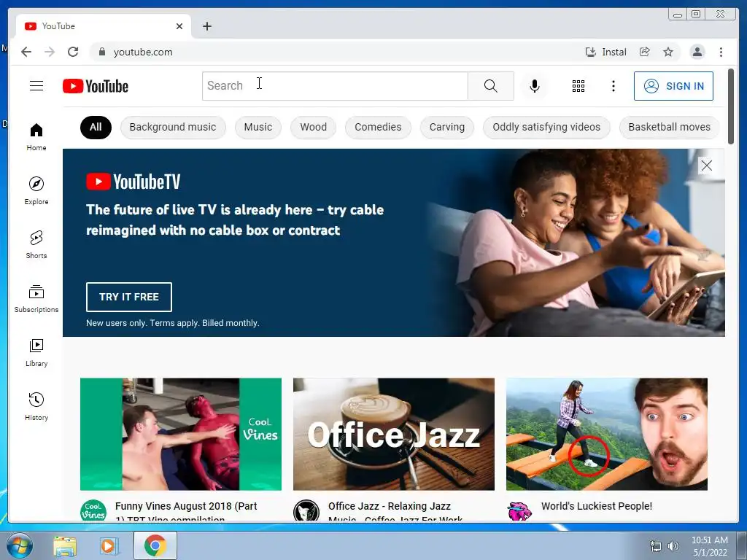The height and width of the screenshot is (560, 747).
Task: Open Chrome profile avatar
Action: [697, 52]
